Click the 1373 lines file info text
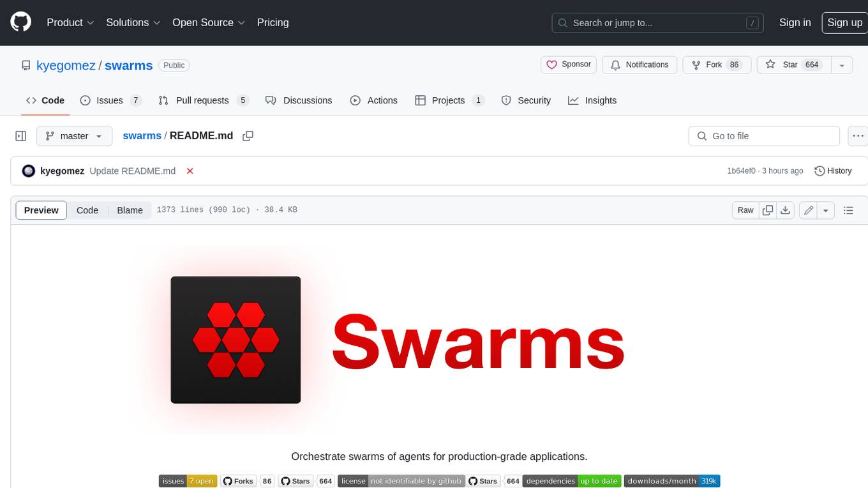Image resolution: width=868 pixels, height=488 pixels. tap(227, 210)
